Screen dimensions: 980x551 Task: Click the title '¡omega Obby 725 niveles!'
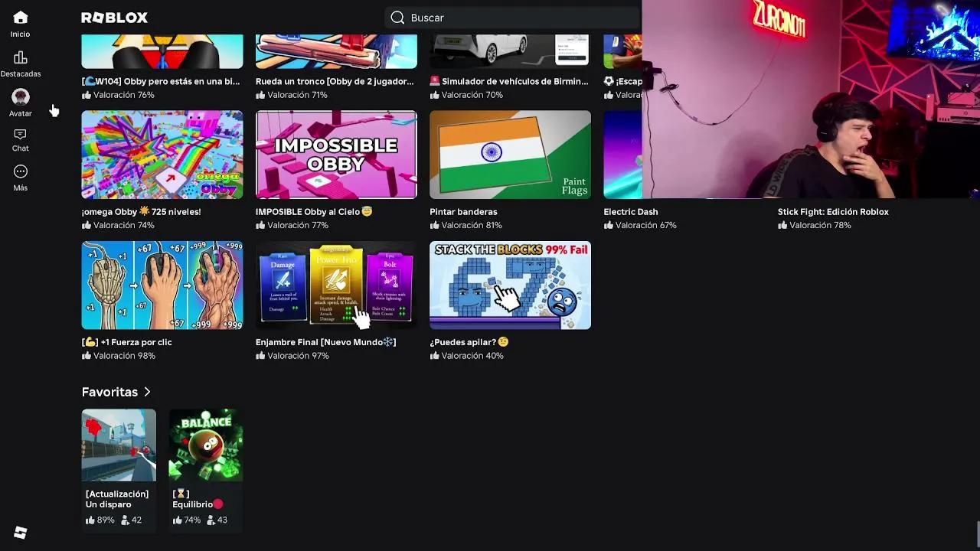(x=142, y=212)
